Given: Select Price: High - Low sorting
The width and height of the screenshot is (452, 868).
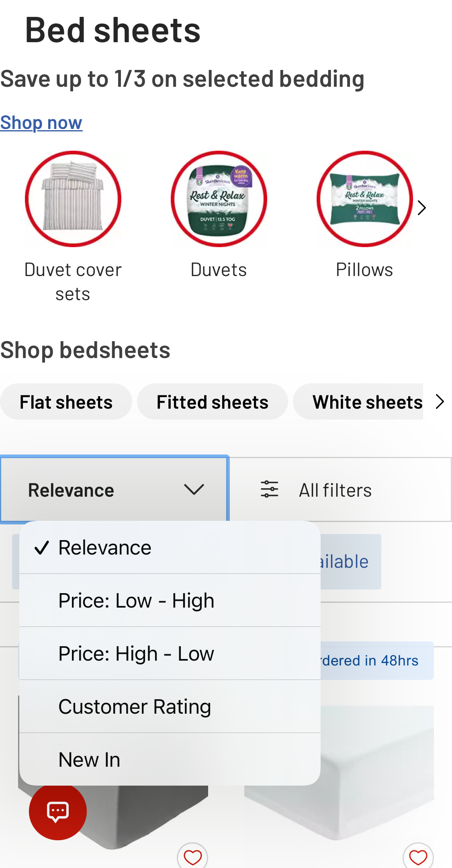Looking at the screenshot, I should click(x=137, y=653).
